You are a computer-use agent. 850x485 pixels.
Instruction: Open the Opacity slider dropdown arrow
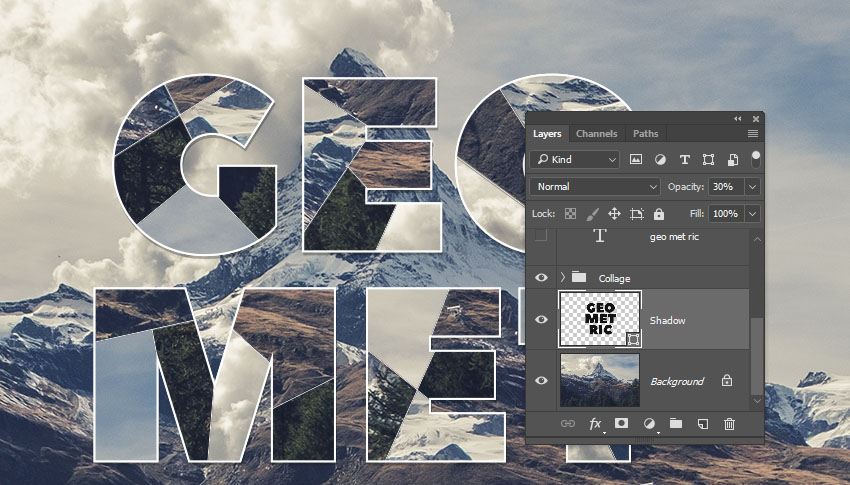point(752,187)
